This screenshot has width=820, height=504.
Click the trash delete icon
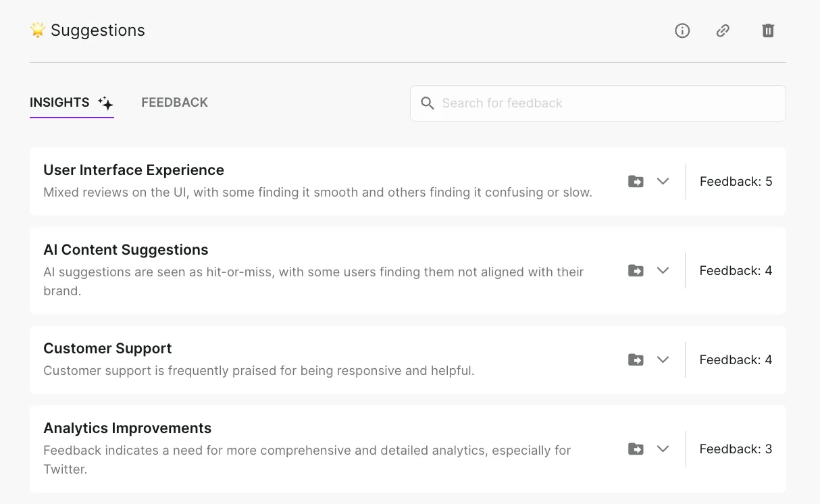point(768,30)
